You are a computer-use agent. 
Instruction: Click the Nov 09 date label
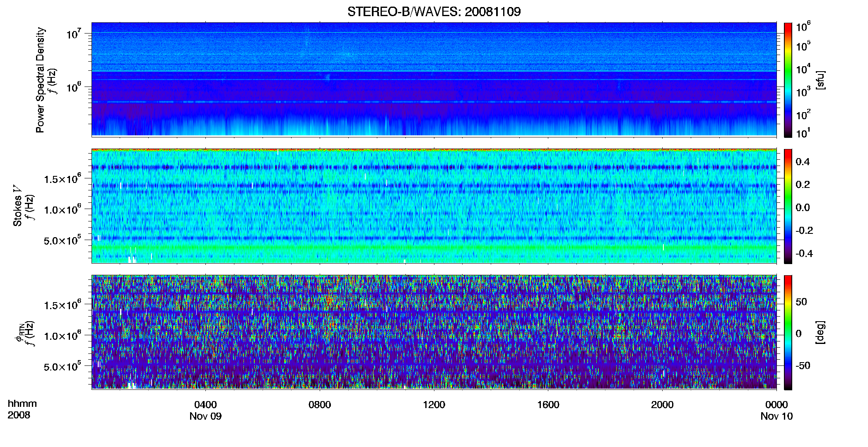pos(205,416)
